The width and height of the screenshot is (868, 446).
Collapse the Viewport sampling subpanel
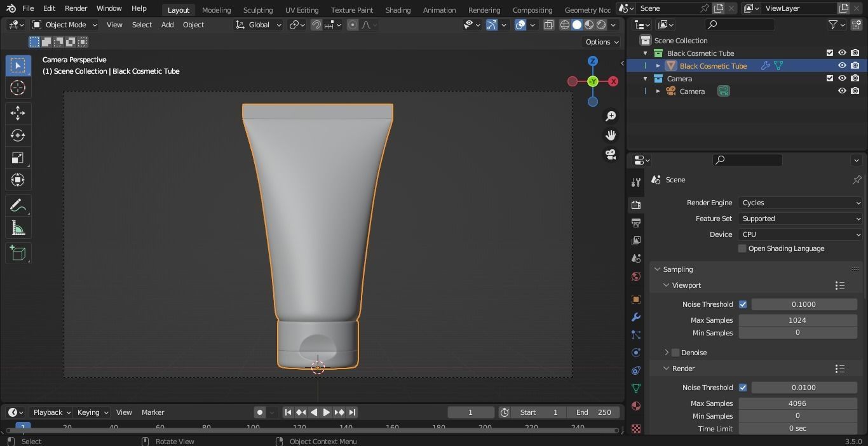(667, 285)
